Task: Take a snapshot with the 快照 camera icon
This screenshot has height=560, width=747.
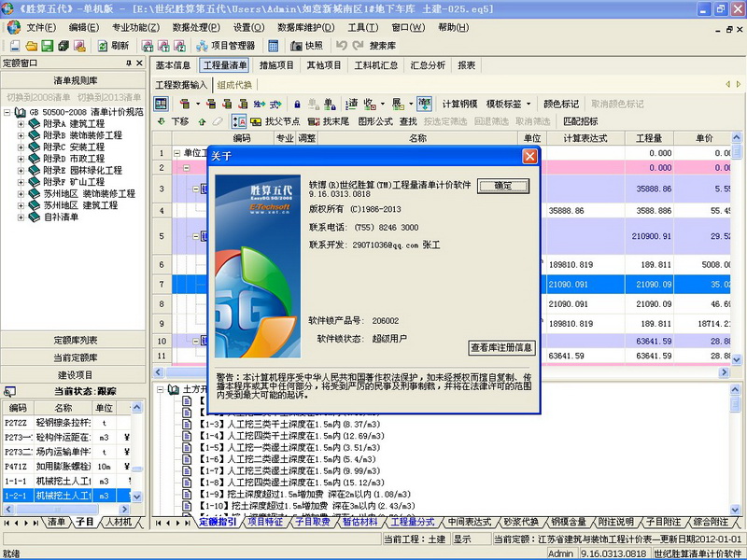Action: click(x=307, y=46)
